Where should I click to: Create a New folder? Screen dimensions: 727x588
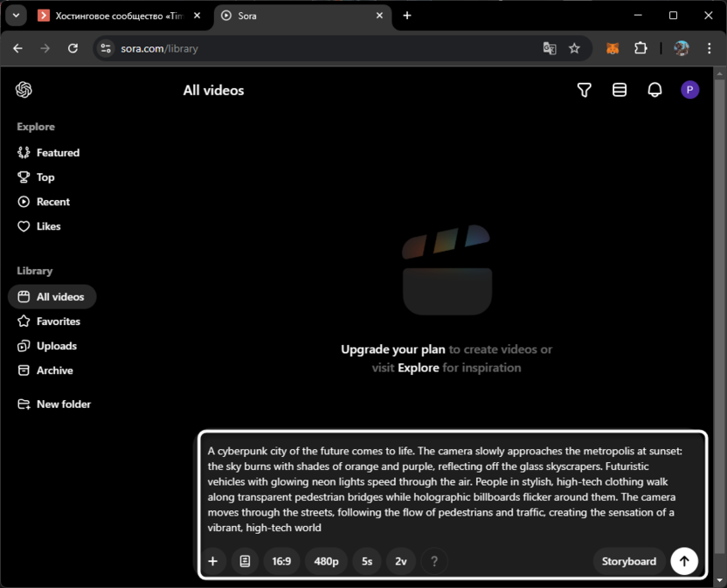point(54,405)
